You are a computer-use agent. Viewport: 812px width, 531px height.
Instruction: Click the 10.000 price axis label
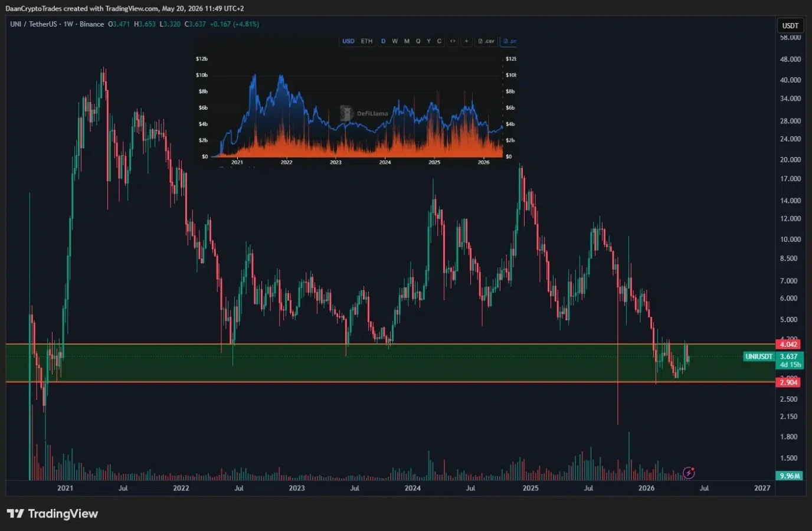[790, 240]
